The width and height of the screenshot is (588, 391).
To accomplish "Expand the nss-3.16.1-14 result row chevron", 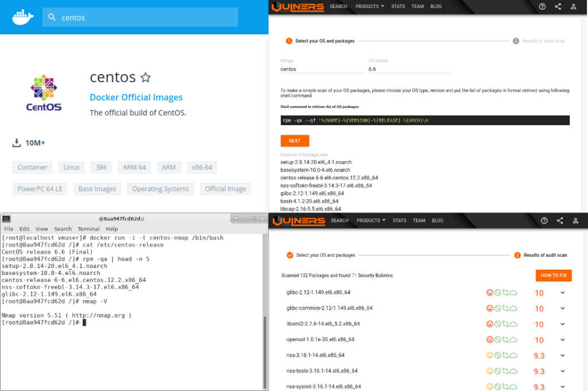I will click(x=563, y=355).
